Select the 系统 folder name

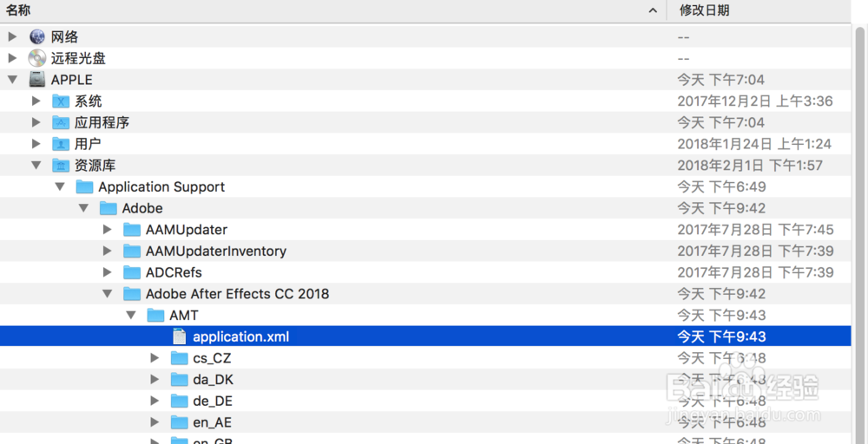point(88,101)
